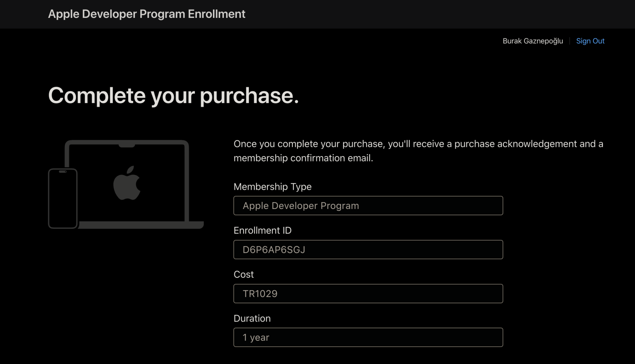635x364 pixels.
Task: Click the Burak Gaznepoğlu account name
Action: 533,41
